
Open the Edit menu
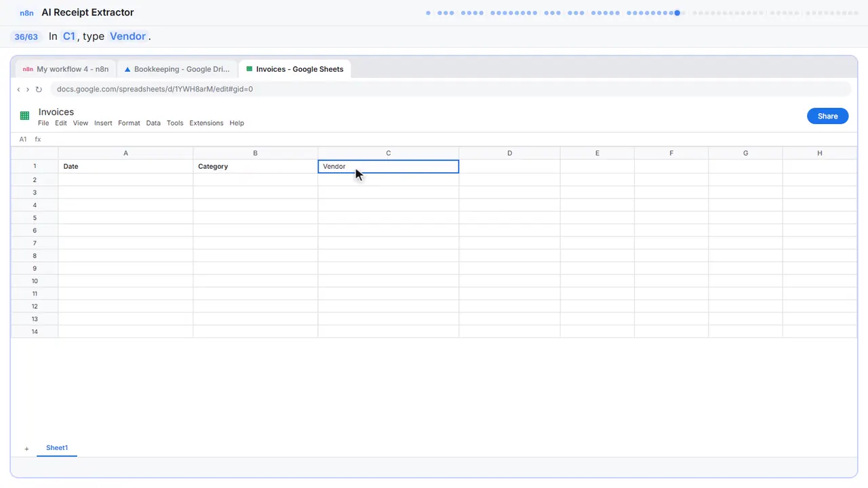click(61, 123)
